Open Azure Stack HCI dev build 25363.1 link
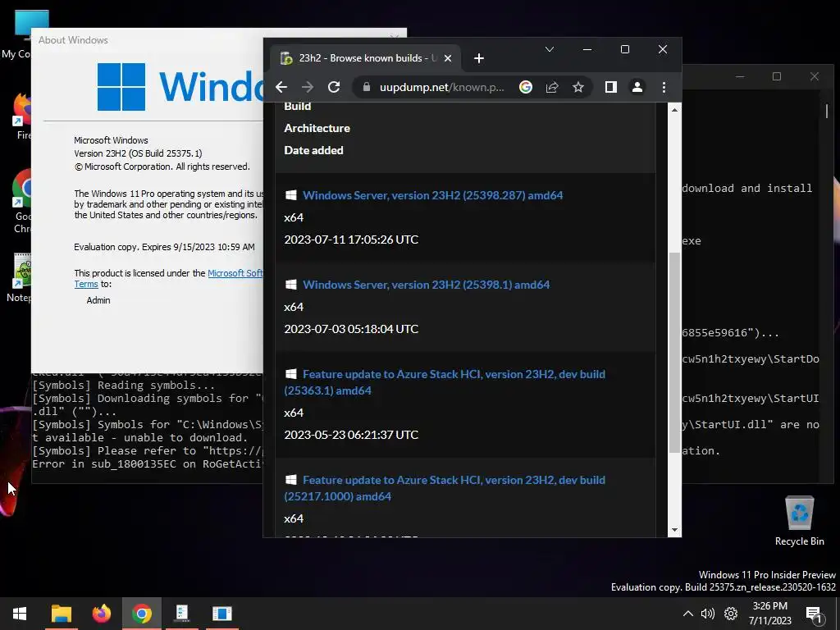This screenshot has height=630, width=840. click(445, 382)
